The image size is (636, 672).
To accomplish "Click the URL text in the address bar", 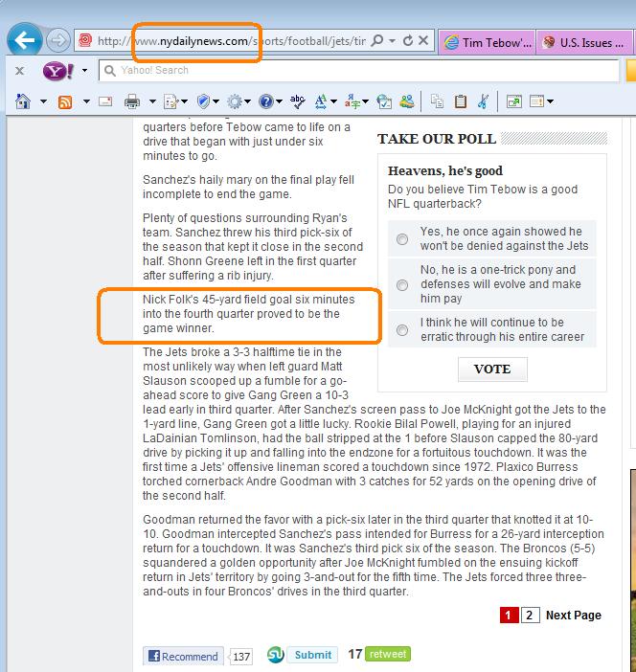I will [232, 41].
